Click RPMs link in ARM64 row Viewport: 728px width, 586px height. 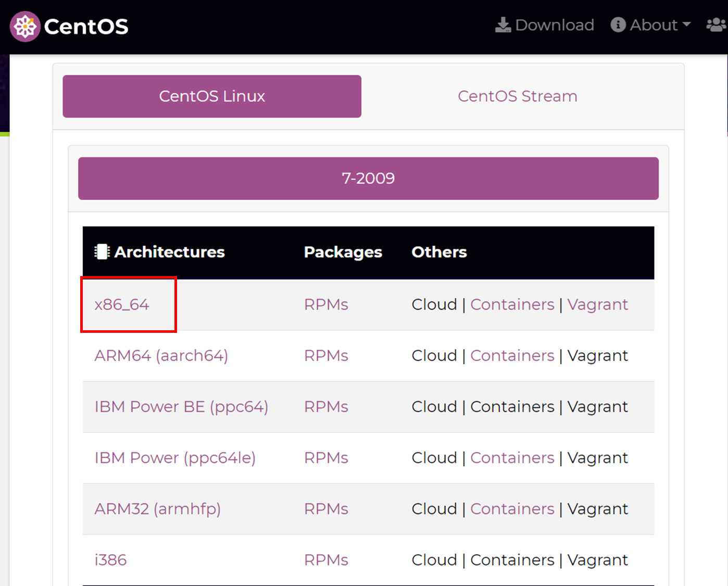tap(326, 356)
